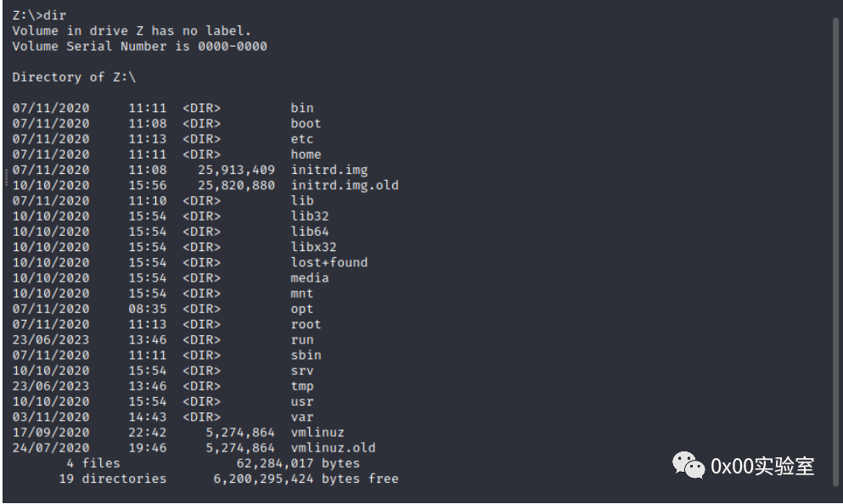843x504 pixels.
Task: Click on 'initrd.img.old' filename
Action: pyautogui.click(x=345, y=185)
